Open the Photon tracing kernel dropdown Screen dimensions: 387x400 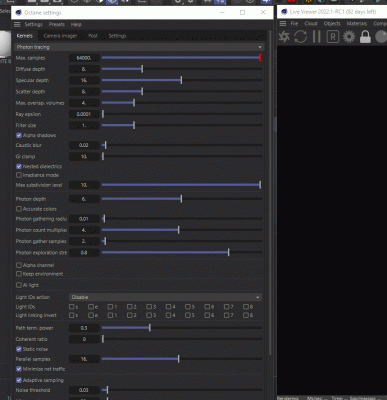(x=139, y=47)
